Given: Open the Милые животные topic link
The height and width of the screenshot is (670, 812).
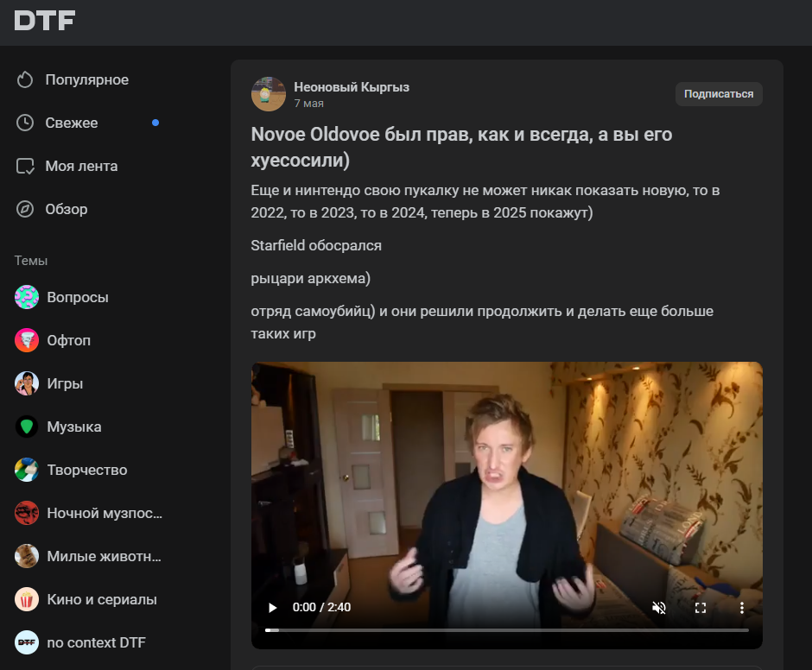Looking at the screenshot, I should tap(104, 556).
